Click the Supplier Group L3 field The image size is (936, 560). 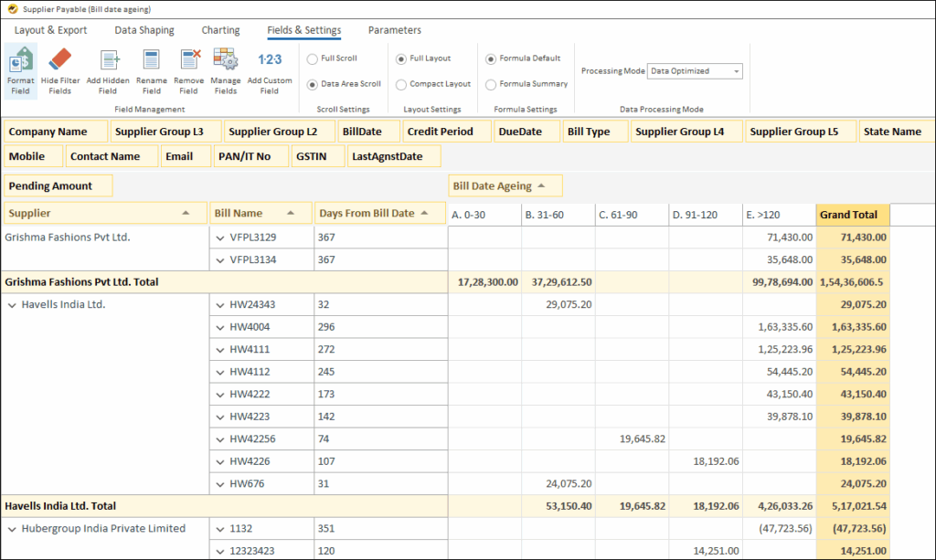166,132
